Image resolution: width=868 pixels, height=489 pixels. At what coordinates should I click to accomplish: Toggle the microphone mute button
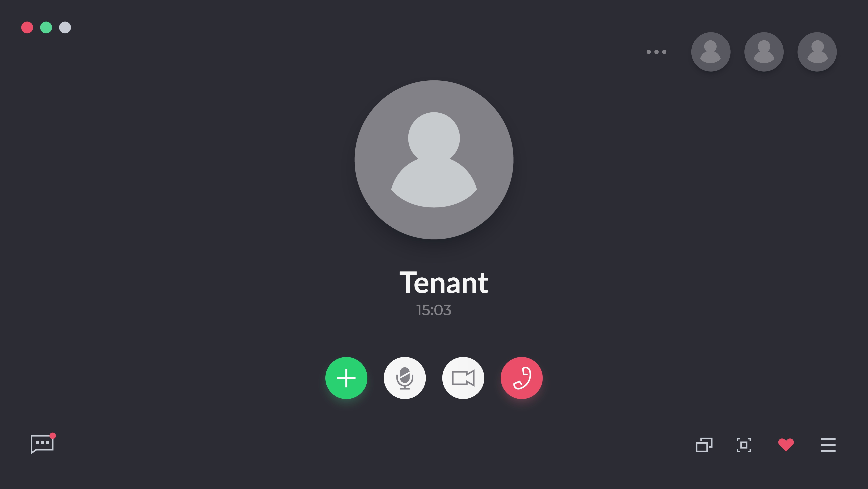point(405,378)
